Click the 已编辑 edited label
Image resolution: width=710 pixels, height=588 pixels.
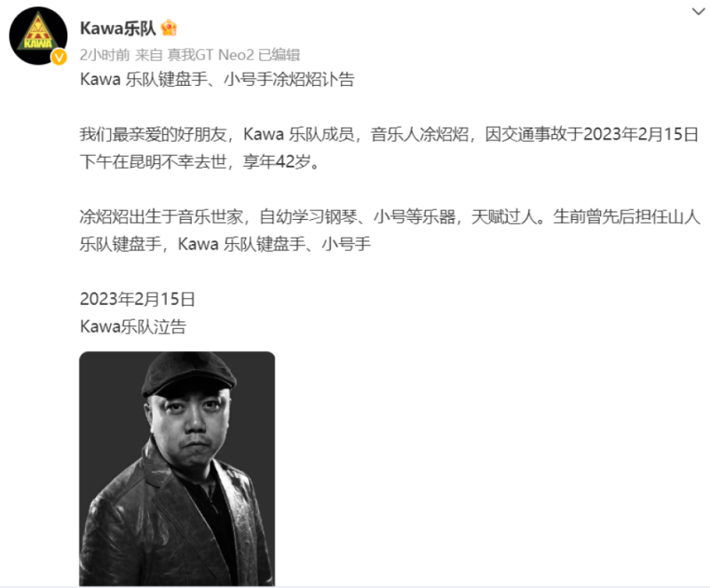(279, 55)
